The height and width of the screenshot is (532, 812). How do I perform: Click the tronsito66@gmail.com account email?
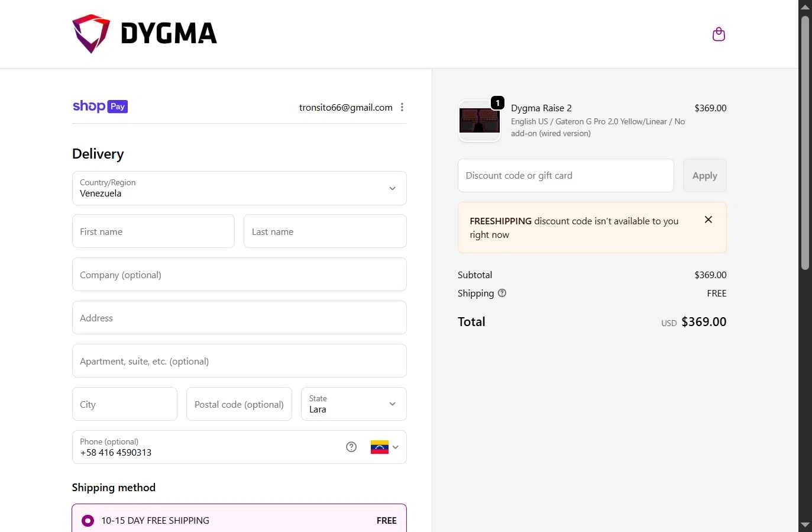(346, 107)
